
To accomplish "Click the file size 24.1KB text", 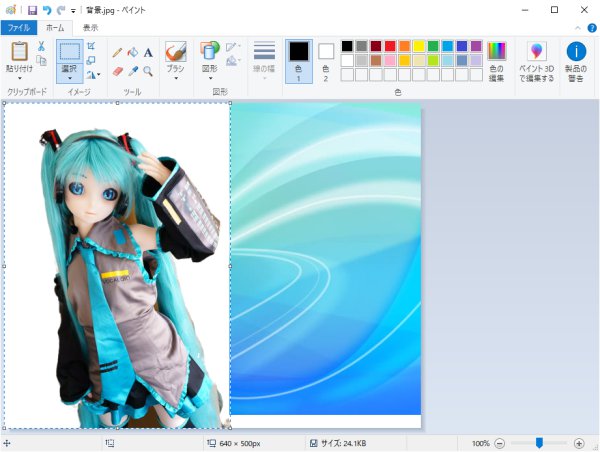I will pos(343,444).
